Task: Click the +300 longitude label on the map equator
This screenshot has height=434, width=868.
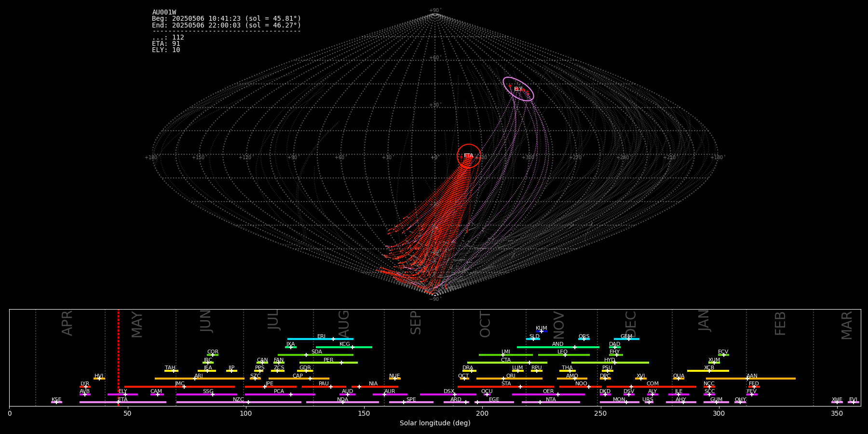Action: pos(529,158)
